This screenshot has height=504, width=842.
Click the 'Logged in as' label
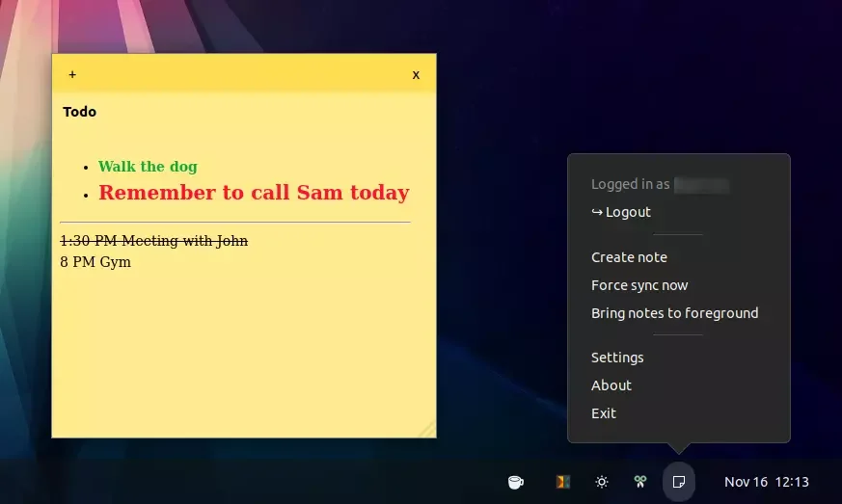631,184
